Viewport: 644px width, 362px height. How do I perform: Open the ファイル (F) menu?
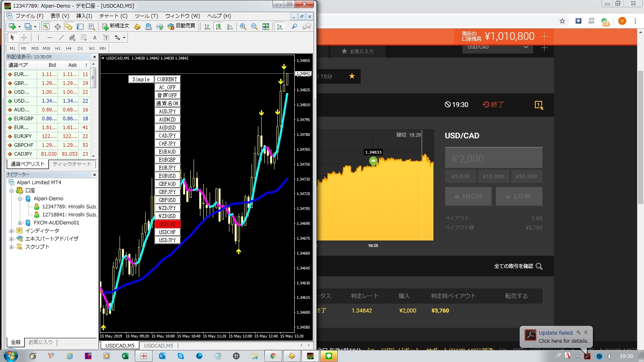[29, 16]
